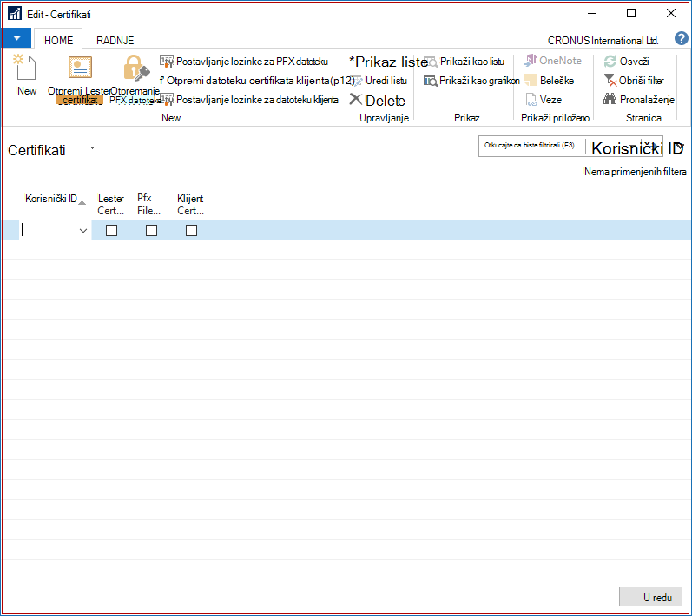Sort by Korisnički ID column header
This screenshot has height=616, width=692.
[x=50, y=199]
